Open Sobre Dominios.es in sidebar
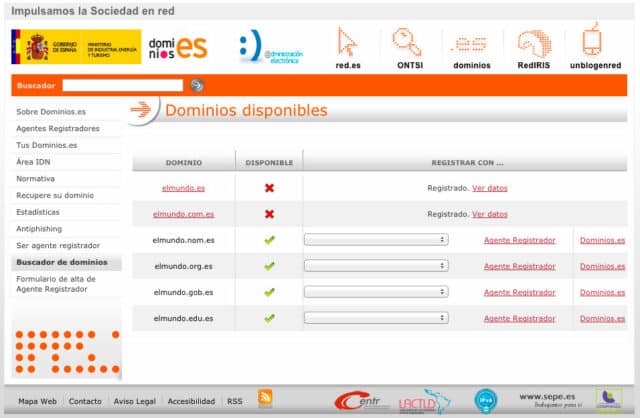This screenshot has width=640, height=418. [x=51, y=112]
